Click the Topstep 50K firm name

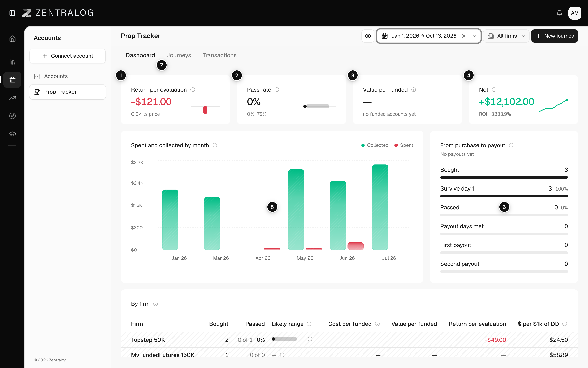(x=148, y=340)
